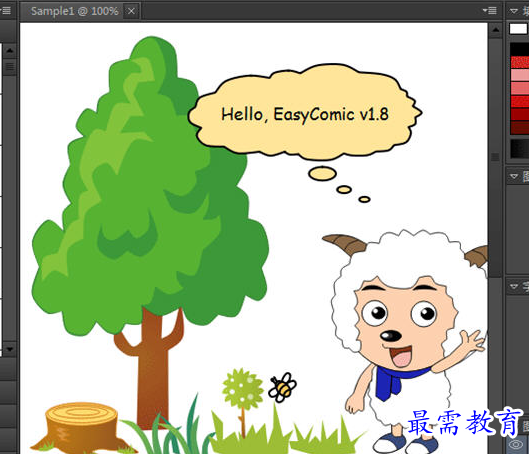Switch to the Sample1 @ 100% document tab
The image size is (529, 454).
[x=74, y=11]
